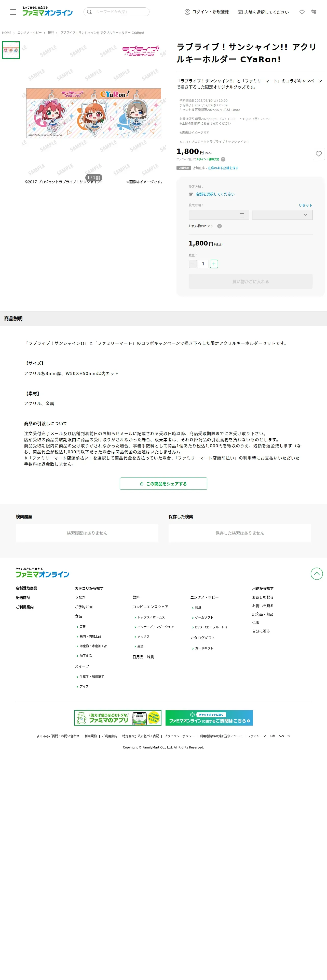Viewport: 327px width, 980px height.
Task: Click the scroll-to-top arrow button
Action: (317, 573)
